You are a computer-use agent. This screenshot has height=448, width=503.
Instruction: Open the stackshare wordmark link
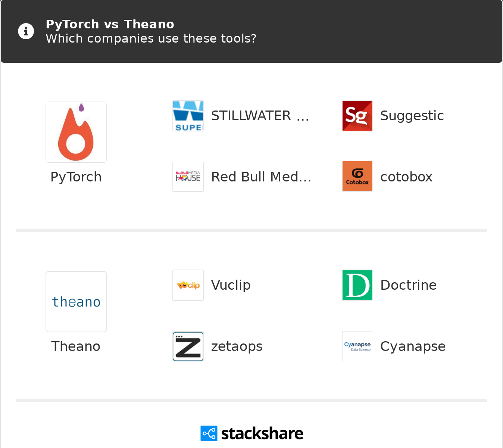pyautogui.click(x=262, y=433)
